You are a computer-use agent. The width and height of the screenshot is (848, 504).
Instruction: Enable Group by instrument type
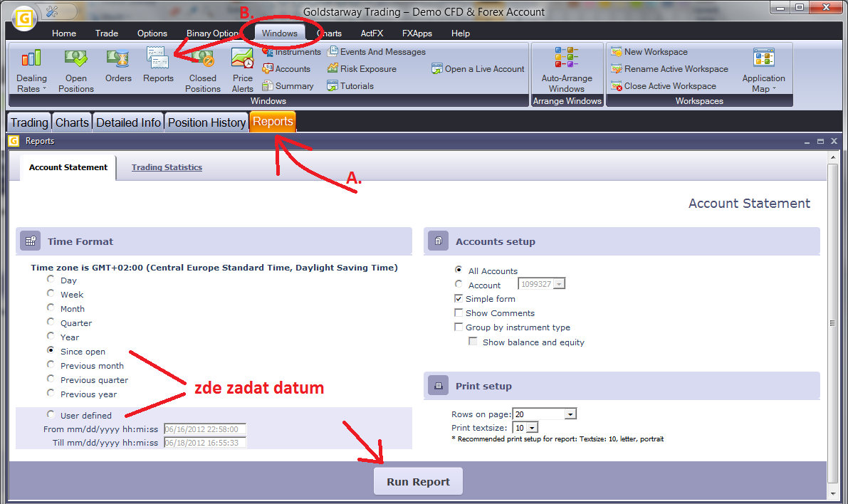click(459, 327)
